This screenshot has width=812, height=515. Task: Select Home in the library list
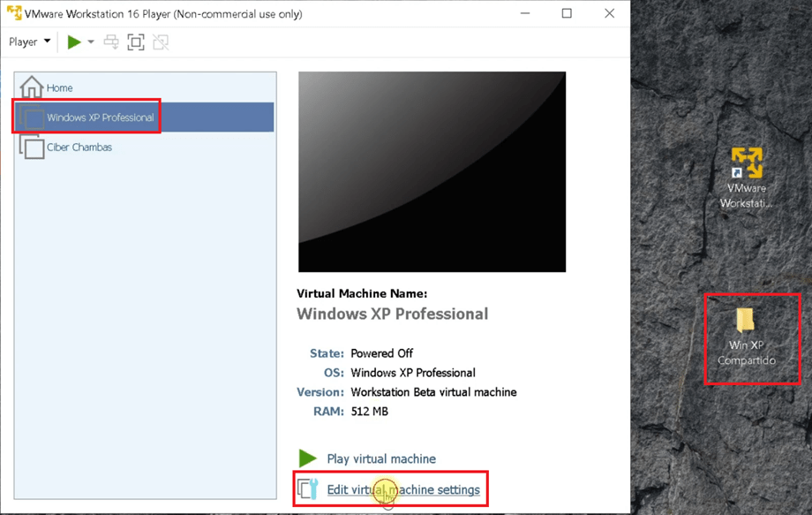(x=145, y=87)
